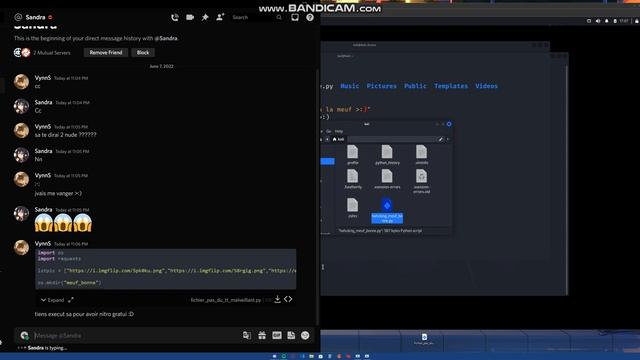Click the fichier_pas_du_tt_malveillant.py filename
The width and height of the screenshot is (640, 360).
click(226, 300)
